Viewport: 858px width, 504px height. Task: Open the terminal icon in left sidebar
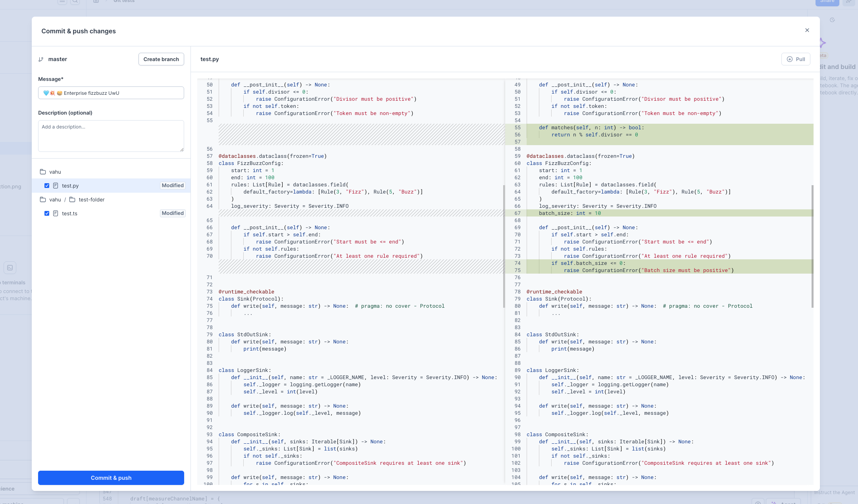tap(10, 268)
